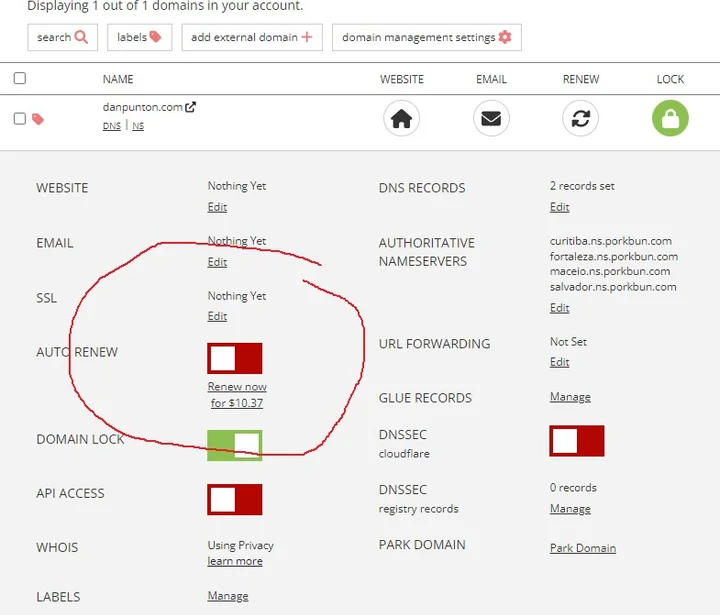Click salvador.ns.porkbun.com nameserver text
720x615 pixels.
click(x=613, y=287)
